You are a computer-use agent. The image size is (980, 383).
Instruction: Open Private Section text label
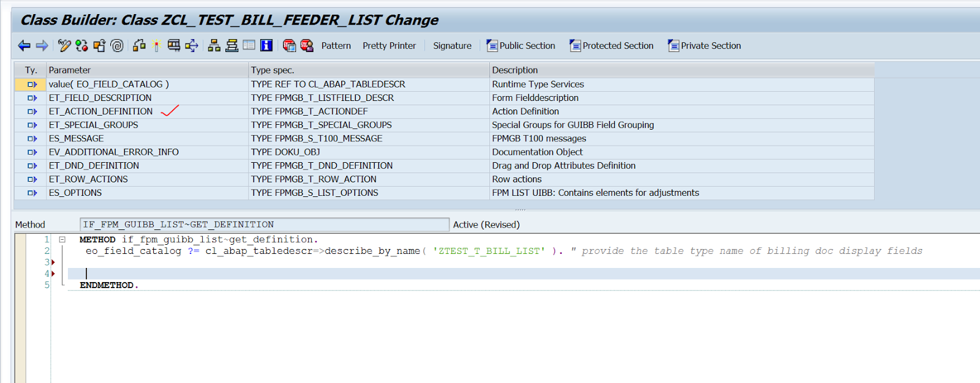(x=710, y=45)
